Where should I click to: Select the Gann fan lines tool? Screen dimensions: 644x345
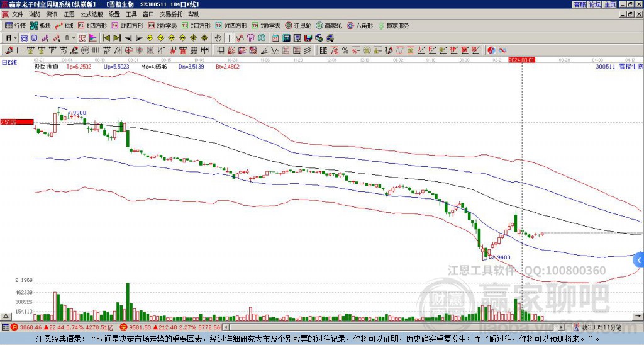(x=231, y=50)
